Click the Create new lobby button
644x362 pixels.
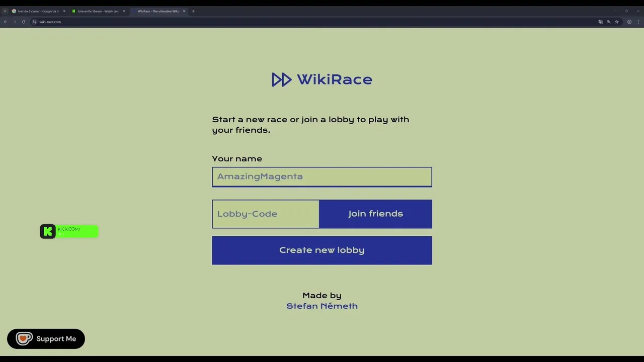322,250
